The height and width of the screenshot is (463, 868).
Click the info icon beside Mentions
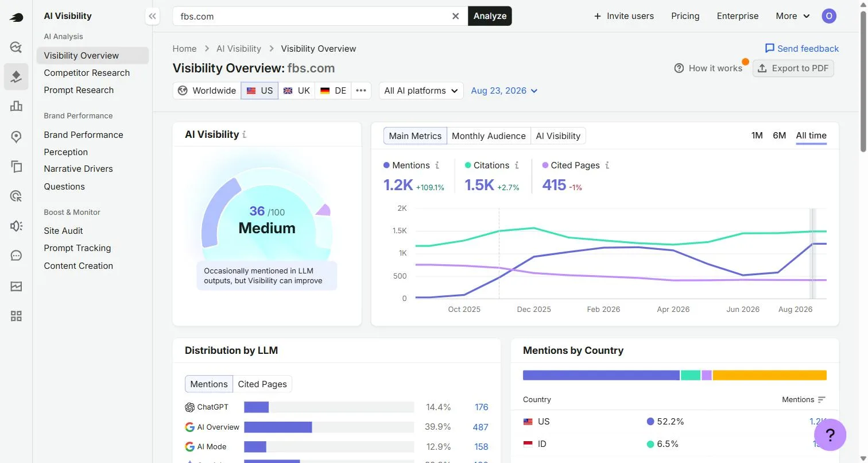click(x=437, y=165)
